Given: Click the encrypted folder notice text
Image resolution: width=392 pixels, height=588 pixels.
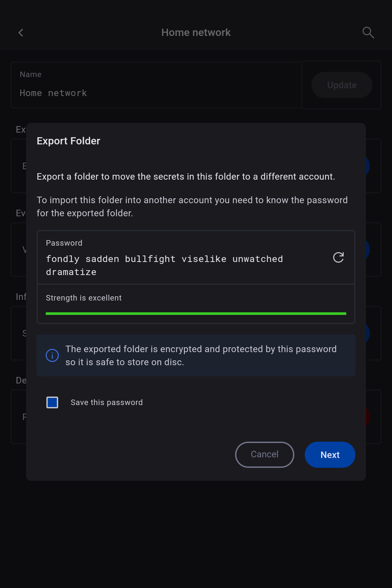Looking at the screenshot, I should coord(201,355).
